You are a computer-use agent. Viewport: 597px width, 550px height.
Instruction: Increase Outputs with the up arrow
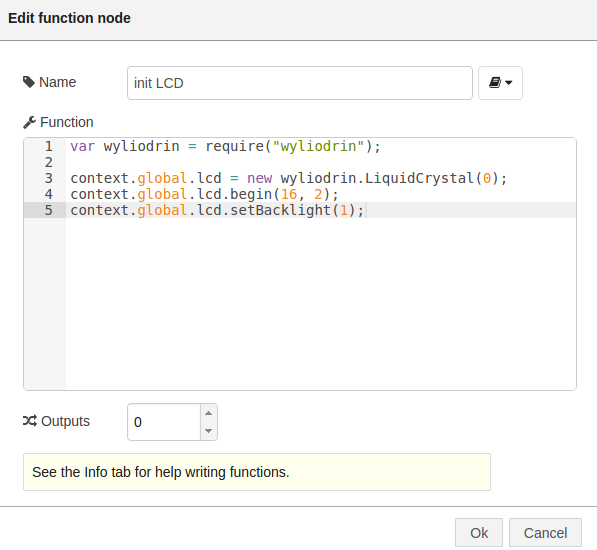[208, 413]
